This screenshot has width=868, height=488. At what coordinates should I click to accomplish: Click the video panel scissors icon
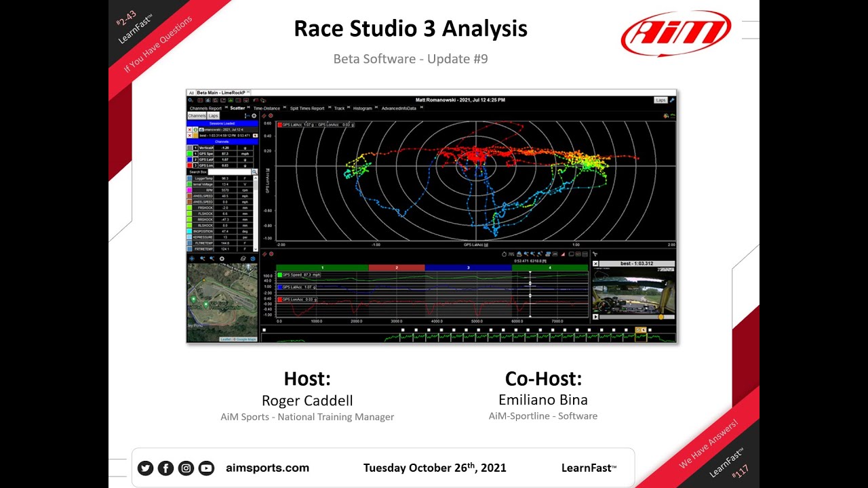point(595,254)
